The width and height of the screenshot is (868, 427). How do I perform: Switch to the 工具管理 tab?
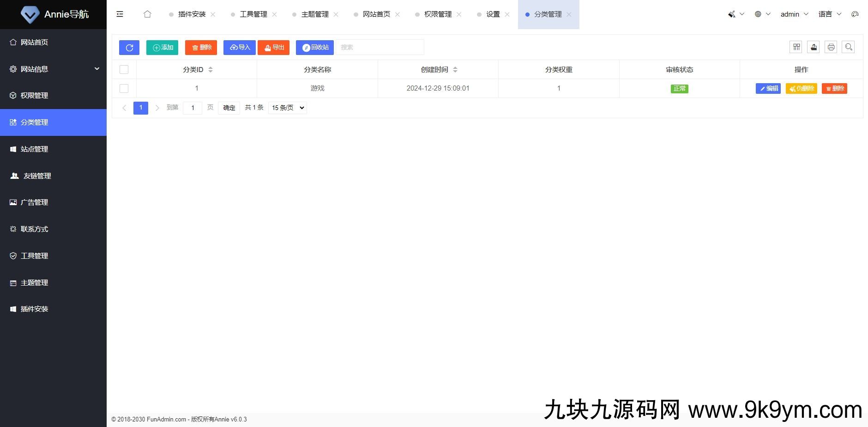(253, 14)
